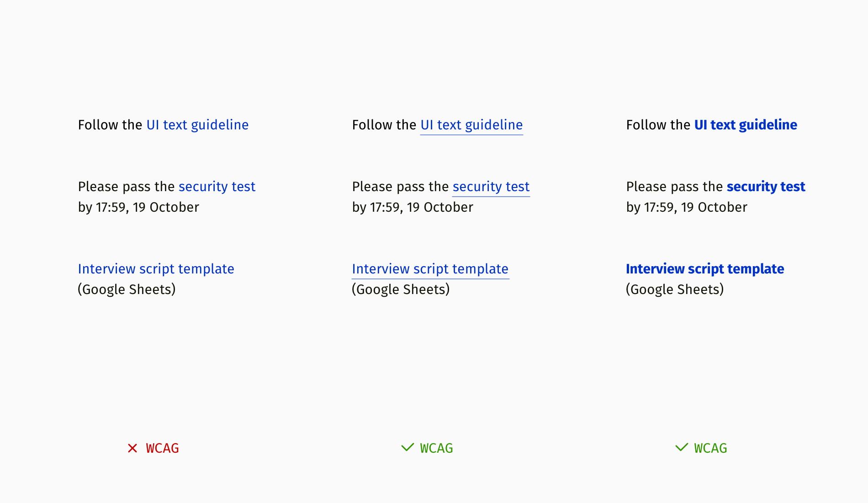Click the green WCAG label under the underlined links
The image size is (868, 503).
click(x=436, y=448)
